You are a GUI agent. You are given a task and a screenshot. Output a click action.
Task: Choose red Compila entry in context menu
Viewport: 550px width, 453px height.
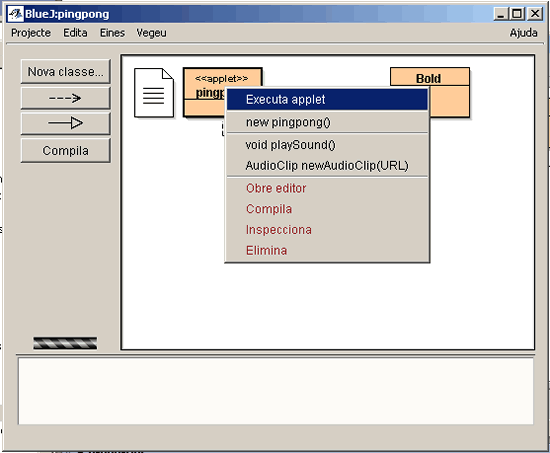point(327,209)
